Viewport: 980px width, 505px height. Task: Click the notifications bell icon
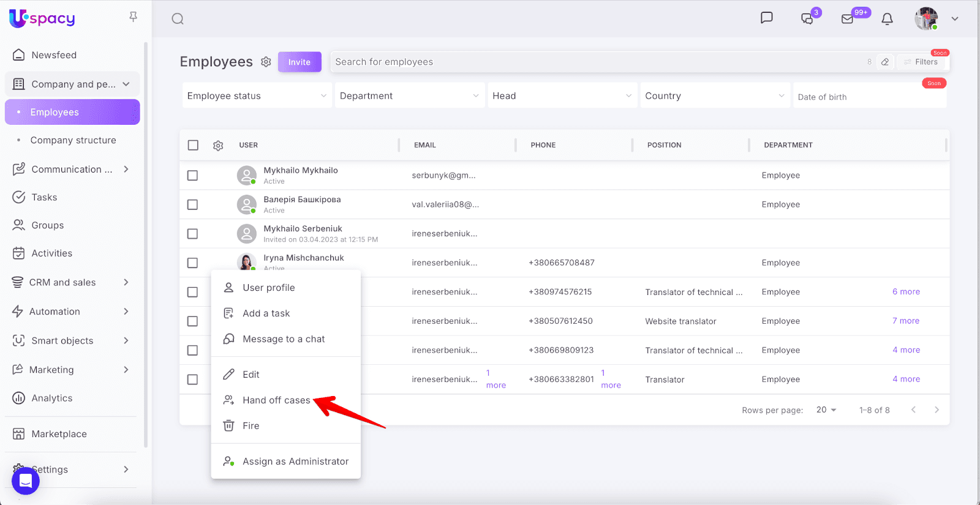point(887,19)
